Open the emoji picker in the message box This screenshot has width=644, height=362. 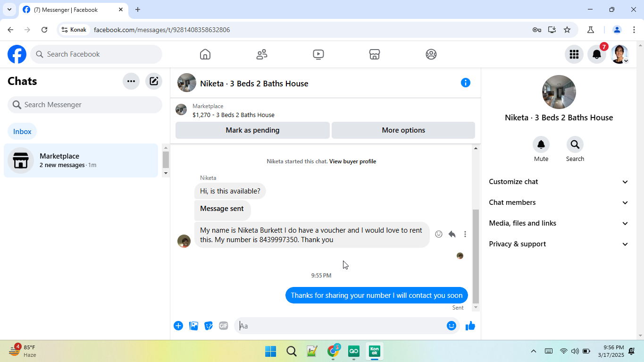452,326
